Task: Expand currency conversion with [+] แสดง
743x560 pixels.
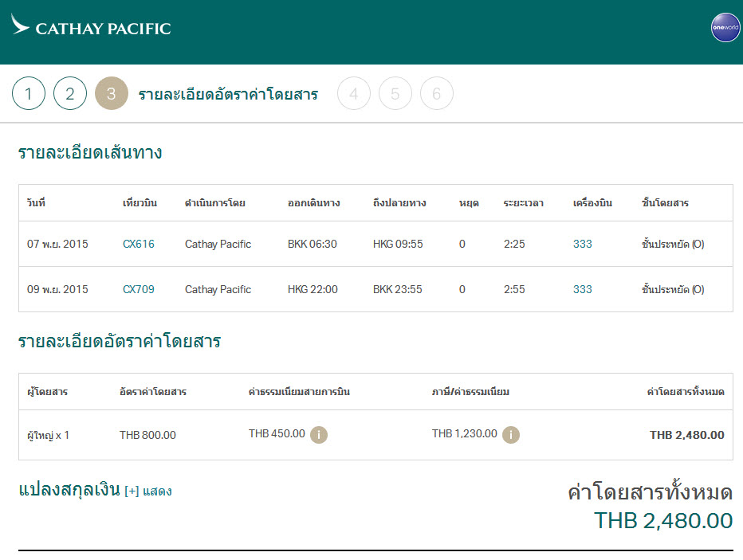Action: [148, 491]
